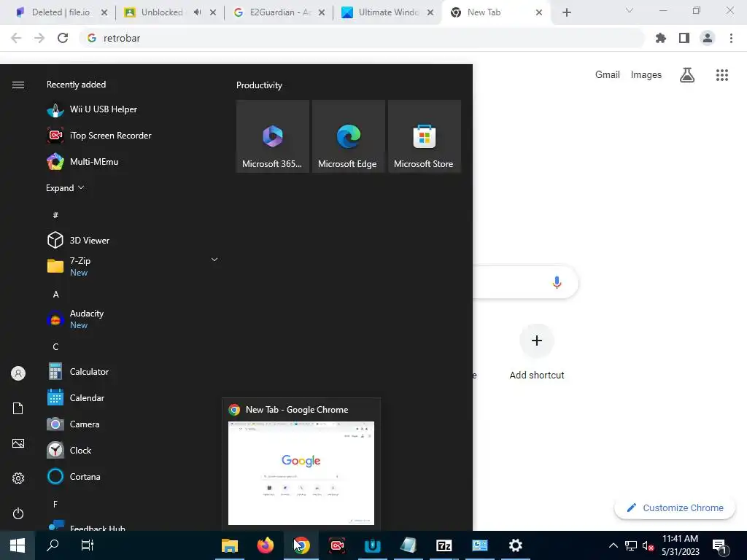
Task: Open Documents from Start sidebar
Action: pyautogui.click(x=18, y=408)
